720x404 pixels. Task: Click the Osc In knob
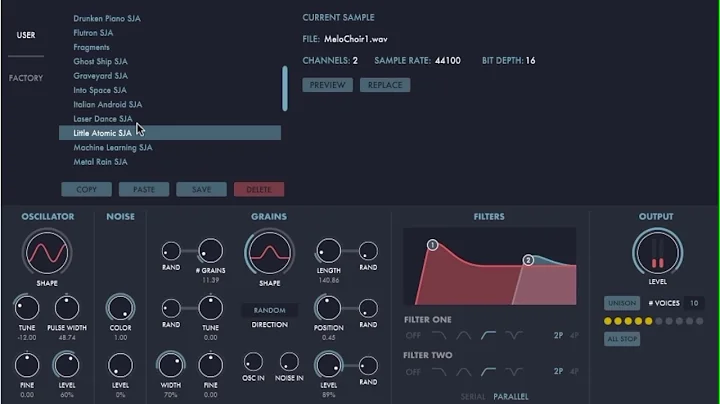tap(253, 362)
